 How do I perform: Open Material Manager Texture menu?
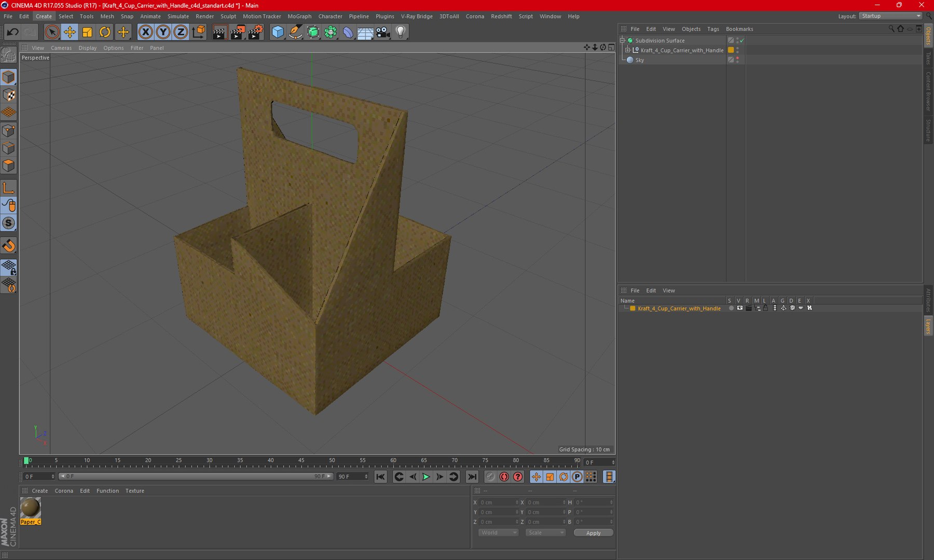pyautogui.click(x=134, y=491)
